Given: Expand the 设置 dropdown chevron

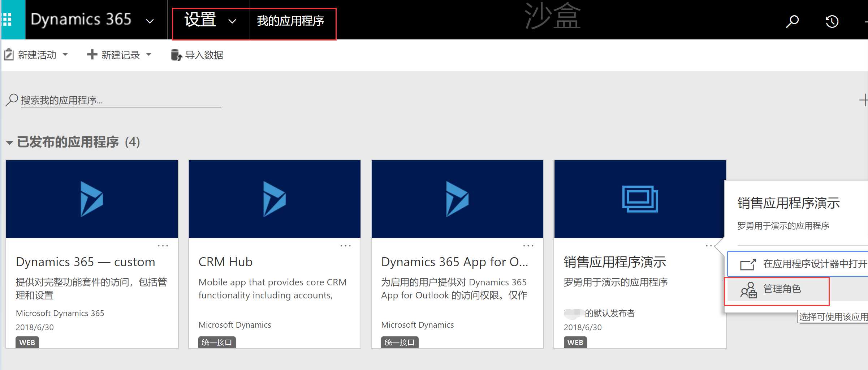Looking at the screenshot, I should coord(232,21).
